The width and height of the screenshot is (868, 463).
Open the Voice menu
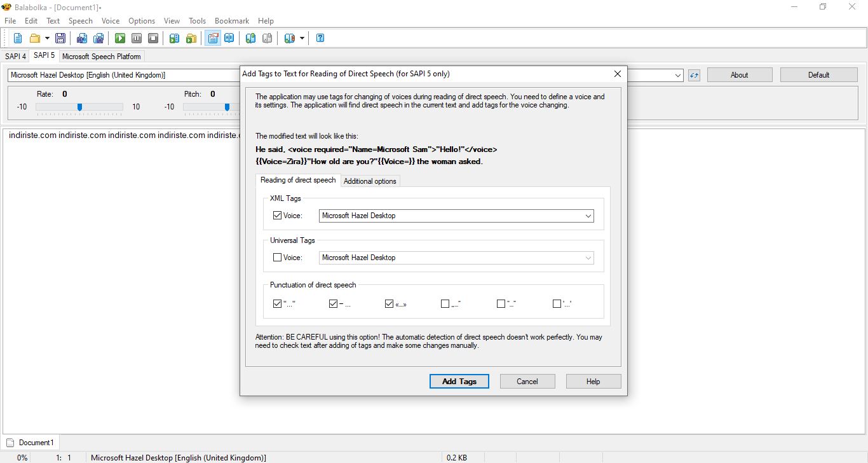111,21
